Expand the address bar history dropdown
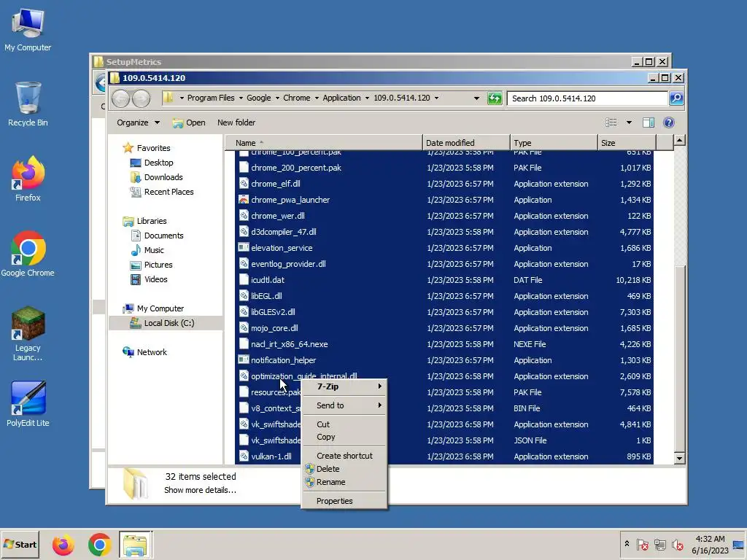This screenshot has width=747, height=560. (476, 98)
